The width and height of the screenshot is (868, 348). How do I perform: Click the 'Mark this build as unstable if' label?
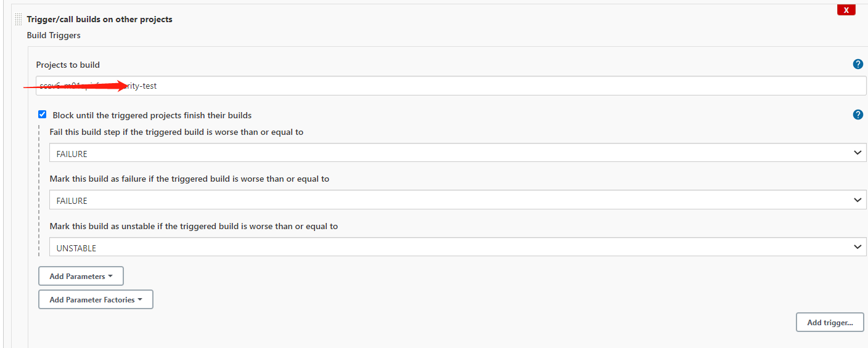tap(194, 226)
